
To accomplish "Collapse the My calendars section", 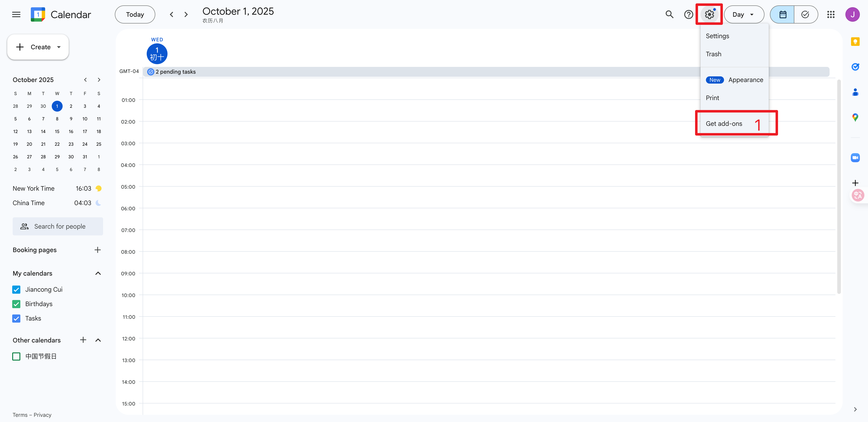I will tap(98, 273).
